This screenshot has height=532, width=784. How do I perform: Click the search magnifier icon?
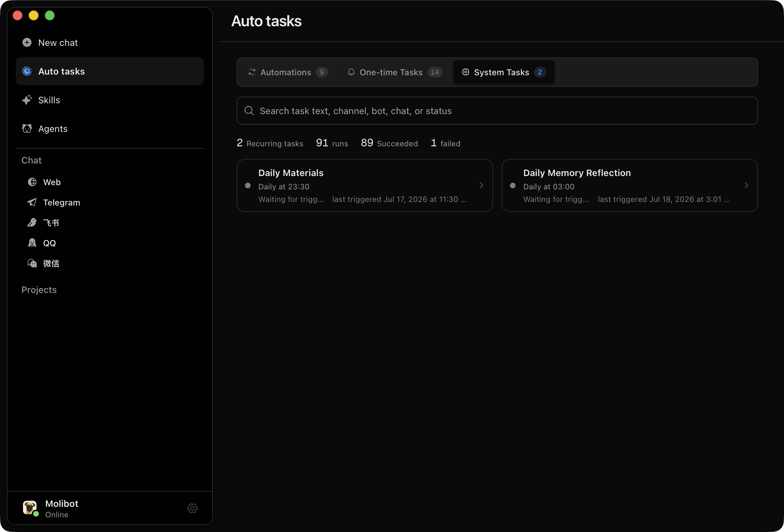(x=249, y=111)
